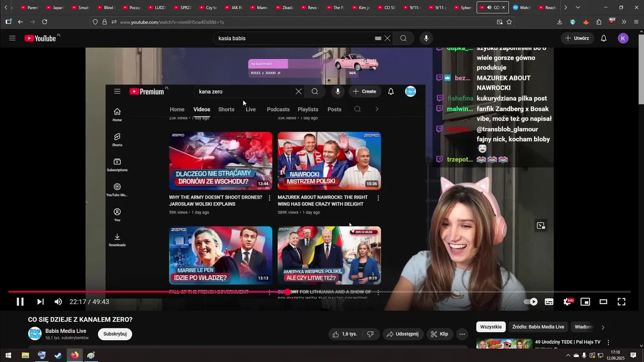Switch to miniplayer

point(585,302)
